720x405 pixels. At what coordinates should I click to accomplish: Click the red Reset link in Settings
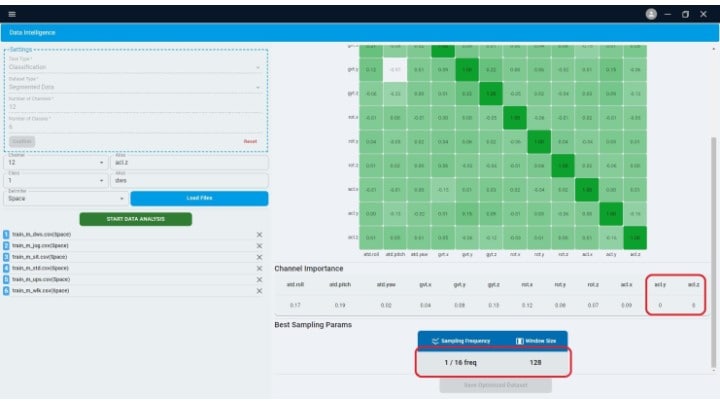(x=250, y=141)
